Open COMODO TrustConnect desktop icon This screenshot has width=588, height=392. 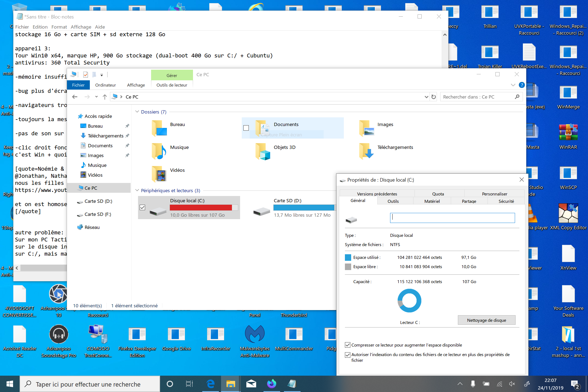(x=98, y=341)
